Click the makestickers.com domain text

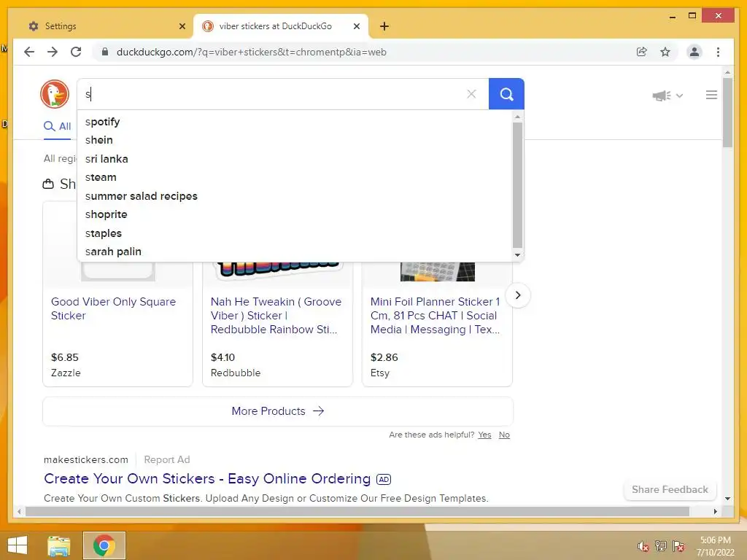[86, 459]
